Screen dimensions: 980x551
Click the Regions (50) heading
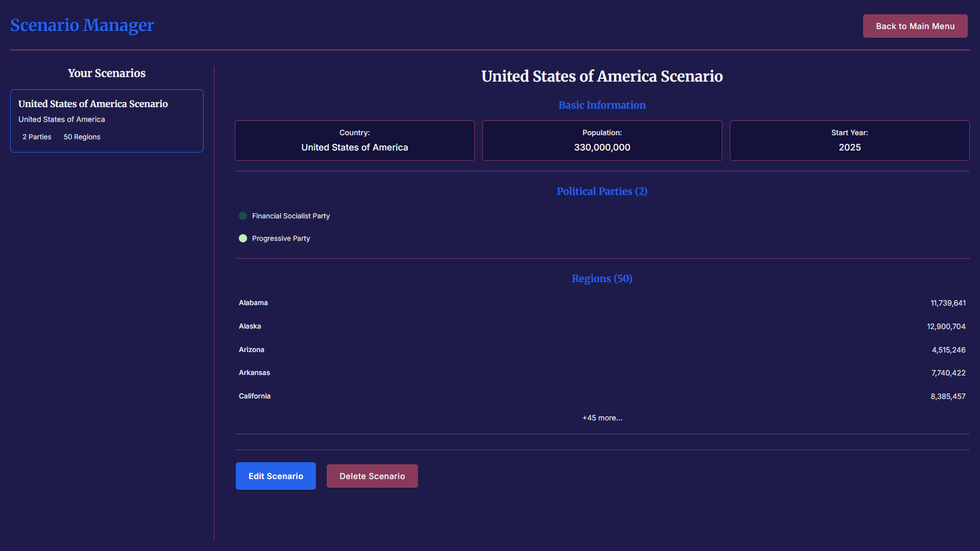click(602, 279)
